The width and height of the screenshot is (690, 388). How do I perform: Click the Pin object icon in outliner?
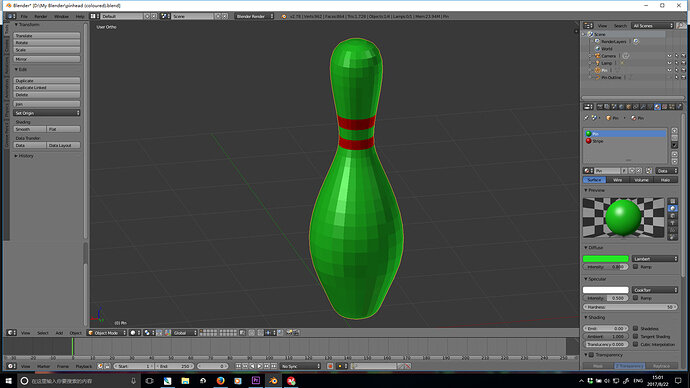point(598,70)
